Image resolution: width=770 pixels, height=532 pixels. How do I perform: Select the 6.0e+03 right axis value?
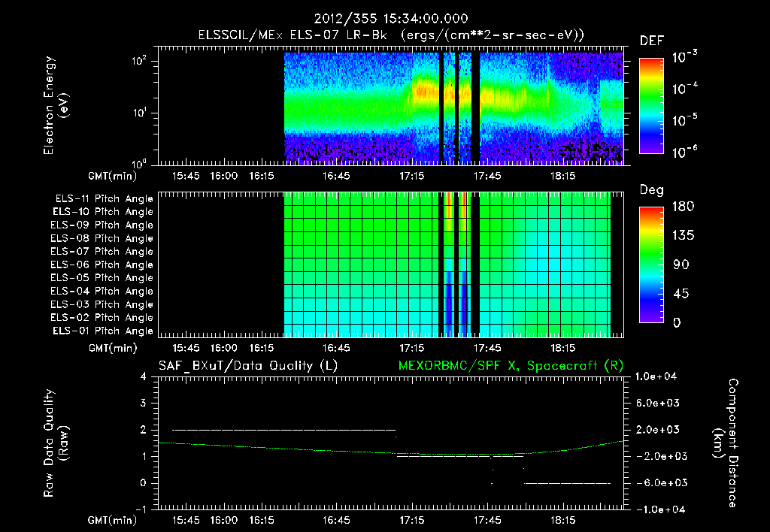pyautogui.click(x=658, y=403)
